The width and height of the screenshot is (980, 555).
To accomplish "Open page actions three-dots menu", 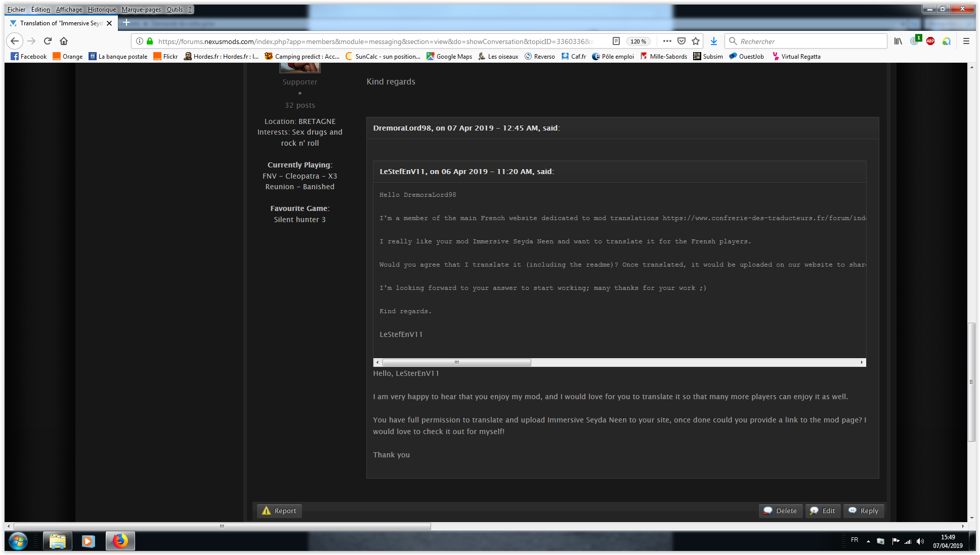I will point(667,41).
